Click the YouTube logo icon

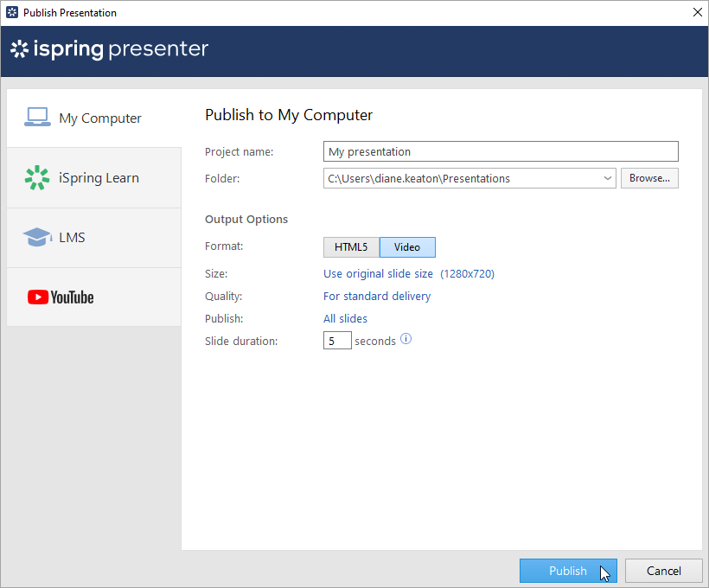(61, 297)
